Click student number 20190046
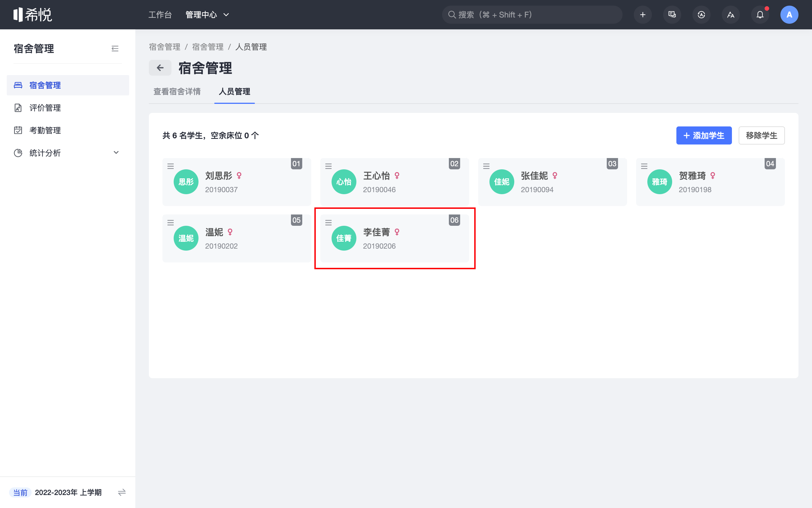 point(379,189)
